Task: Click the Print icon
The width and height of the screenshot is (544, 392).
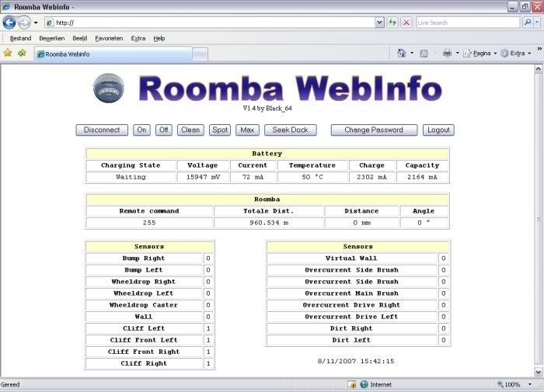Action: (x=447, y=53)
